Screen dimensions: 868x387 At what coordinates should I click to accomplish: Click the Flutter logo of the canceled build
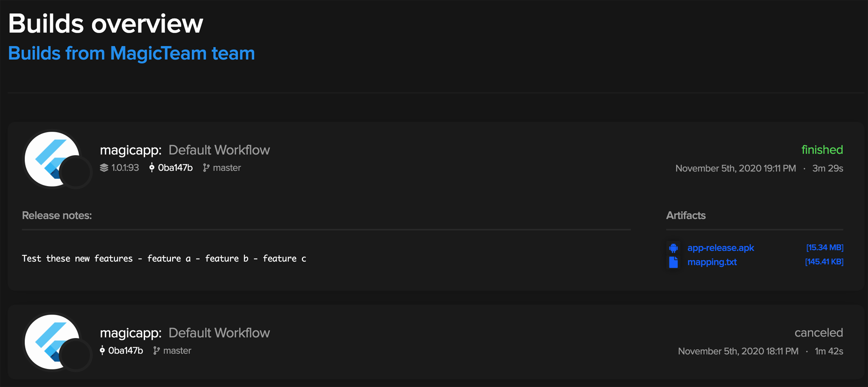[52, 342]
